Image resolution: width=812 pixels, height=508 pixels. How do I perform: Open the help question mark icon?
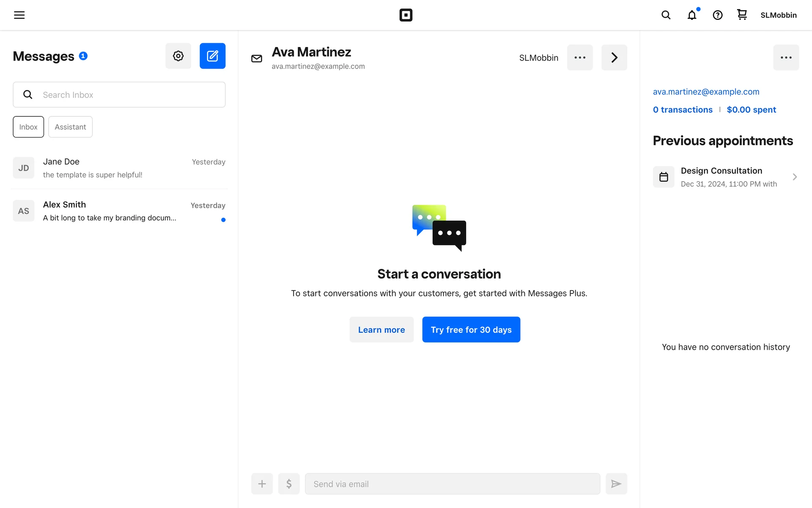(x=717, y=15)
